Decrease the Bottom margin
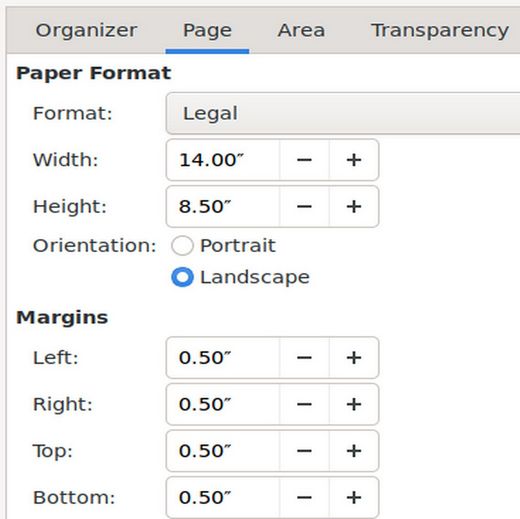The image size is (520, 519). pyautogui.click(x=304, y=498)
